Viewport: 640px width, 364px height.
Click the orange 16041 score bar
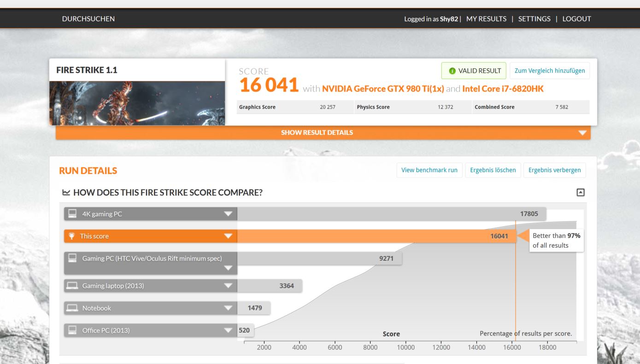[x=376, y=237]
